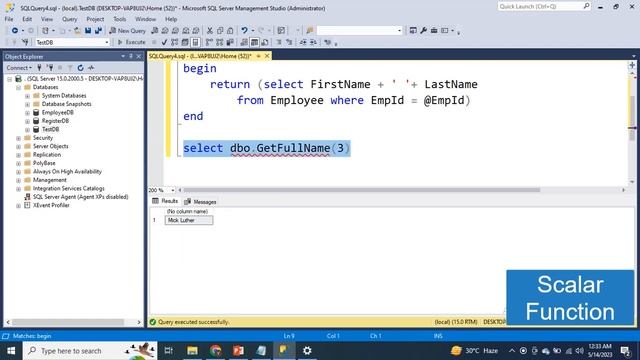Open the Connect dropdown in Object Explorer
The image size is (640, 360).
(x=19, y=68)
